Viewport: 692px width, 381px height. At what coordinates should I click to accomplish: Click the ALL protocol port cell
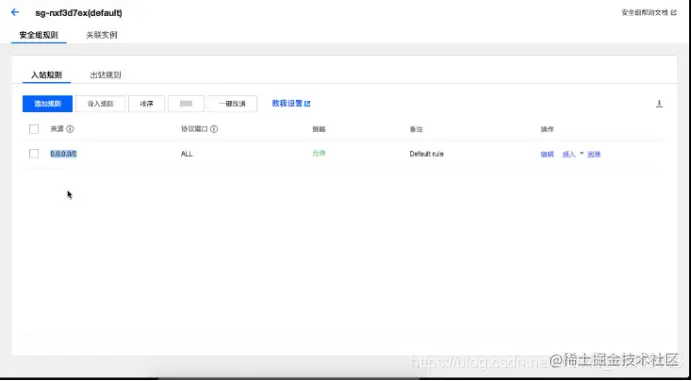[x=187, y=154]
